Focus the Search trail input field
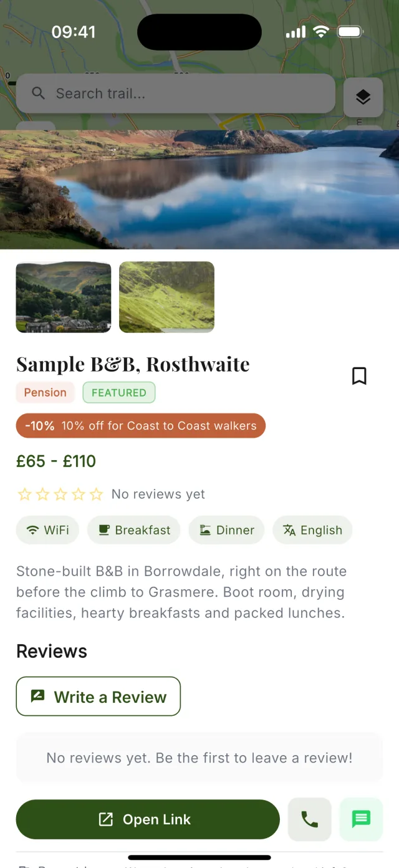The height and width of the screenshot is (868, 399). point(176,94)
